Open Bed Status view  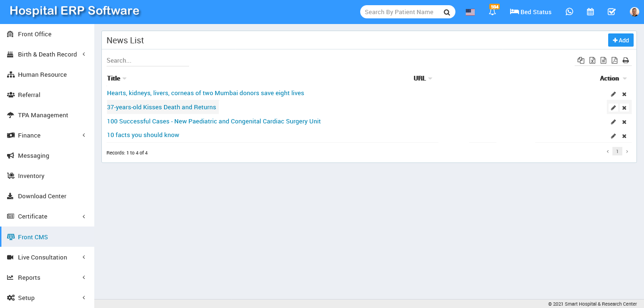(530, 12)
